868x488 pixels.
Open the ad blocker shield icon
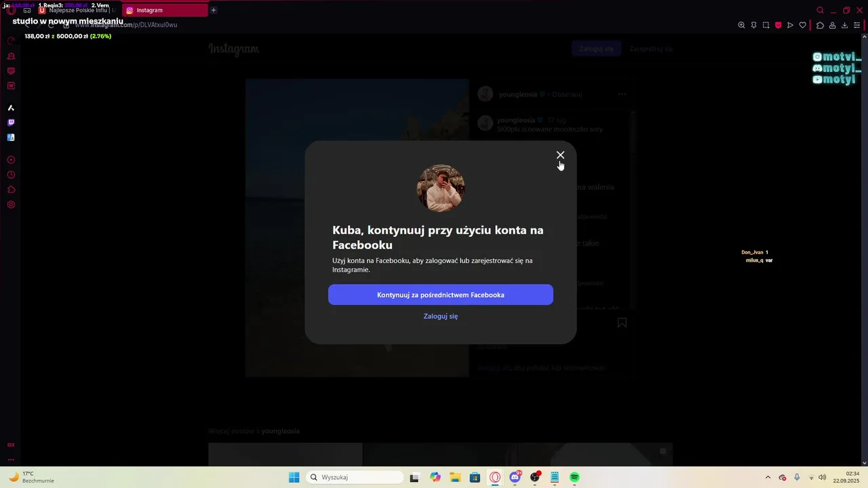pos(778,25)
